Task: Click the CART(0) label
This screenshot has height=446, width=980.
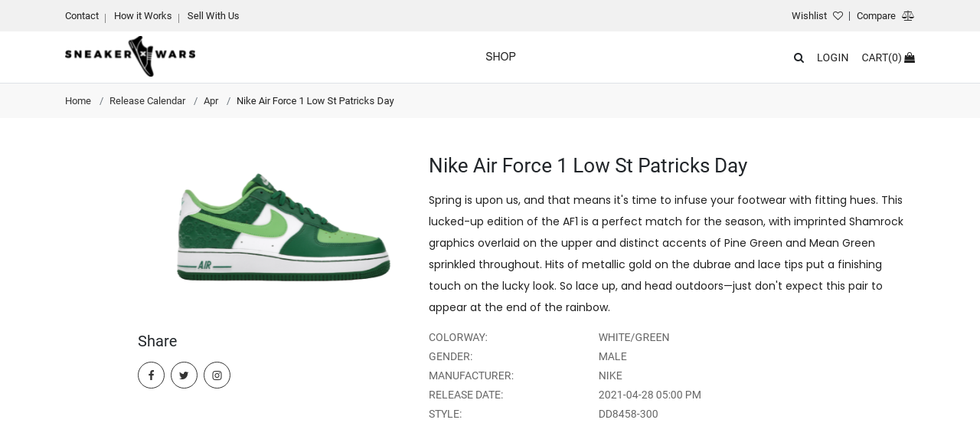Action: (x=882, y=57)
